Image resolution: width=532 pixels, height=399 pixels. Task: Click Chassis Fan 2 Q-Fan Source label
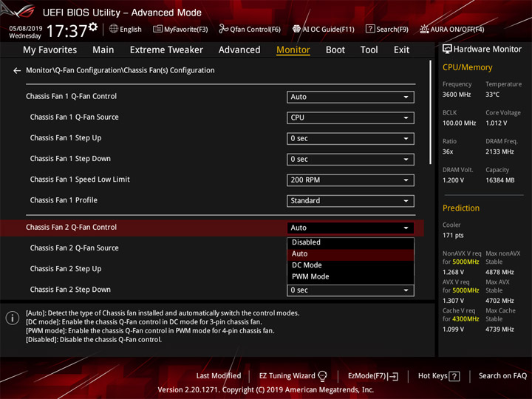75,248
